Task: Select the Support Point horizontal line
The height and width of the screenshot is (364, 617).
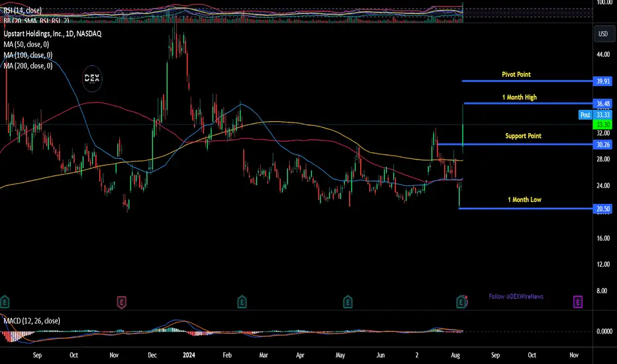Action: click(515, 144)
